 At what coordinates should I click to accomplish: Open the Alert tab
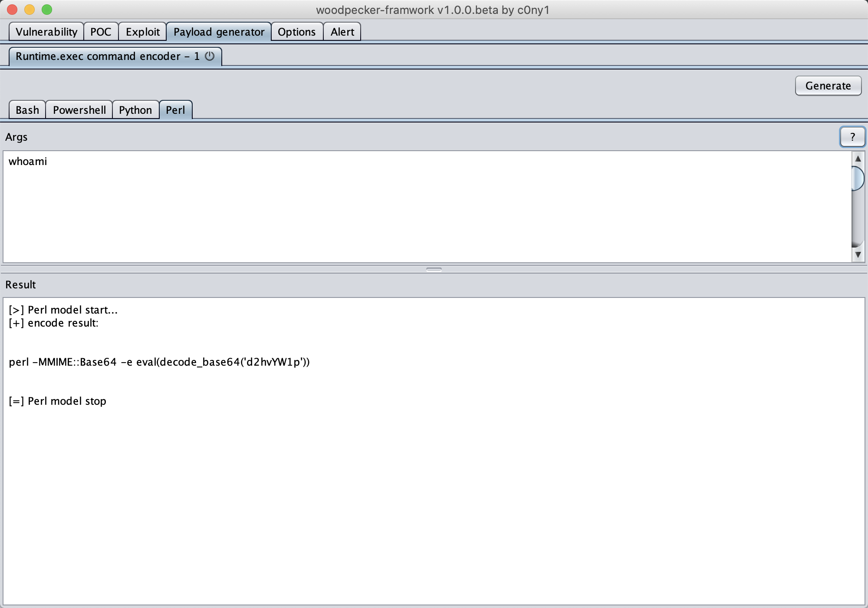pyautogui.click(x=342, y=32)
